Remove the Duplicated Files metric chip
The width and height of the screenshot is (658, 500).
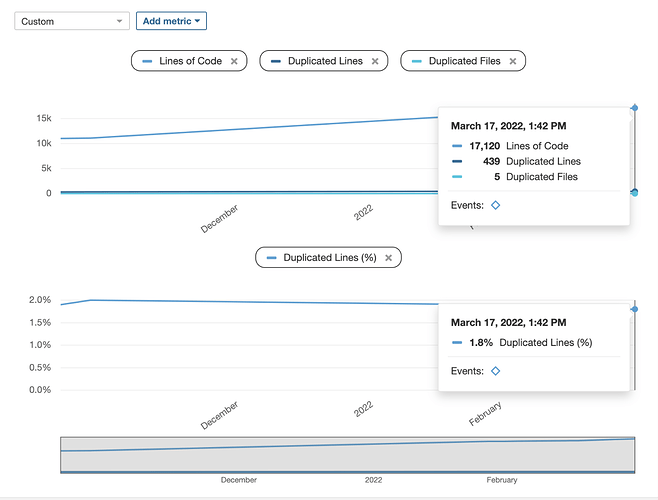coord(513,61)
